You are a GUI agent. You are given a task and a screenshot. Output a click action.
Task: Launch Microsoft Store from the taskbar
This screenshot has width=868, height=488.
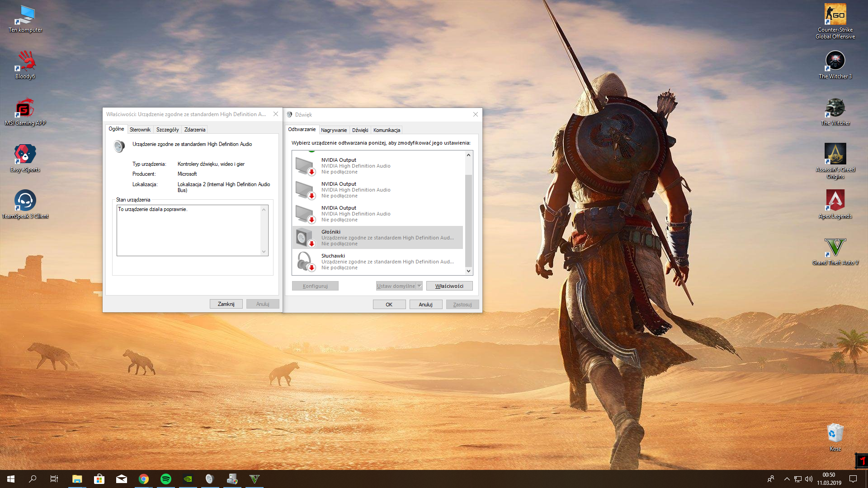[x=99, y=479]
